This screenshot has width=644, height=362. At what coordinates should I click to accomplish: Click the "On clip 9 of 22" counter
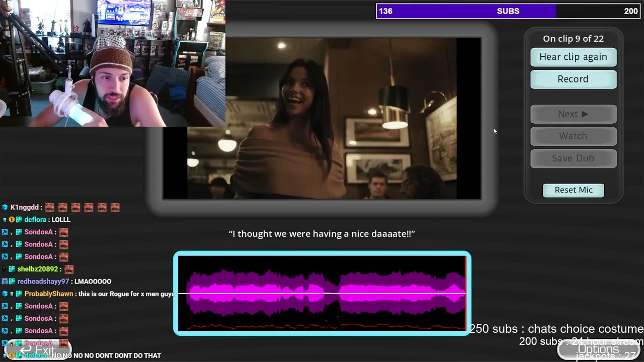coord(573,39)
